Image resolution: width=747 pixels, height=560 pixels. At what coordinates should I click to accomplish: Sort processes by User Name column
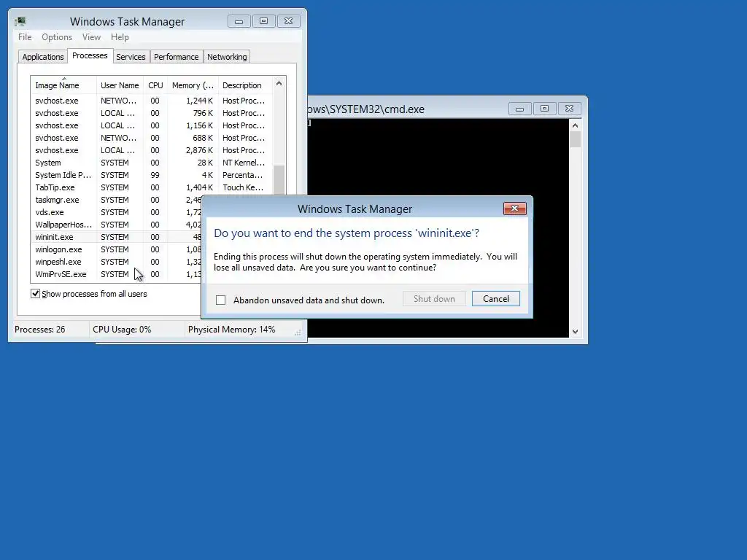coord(120,85)
